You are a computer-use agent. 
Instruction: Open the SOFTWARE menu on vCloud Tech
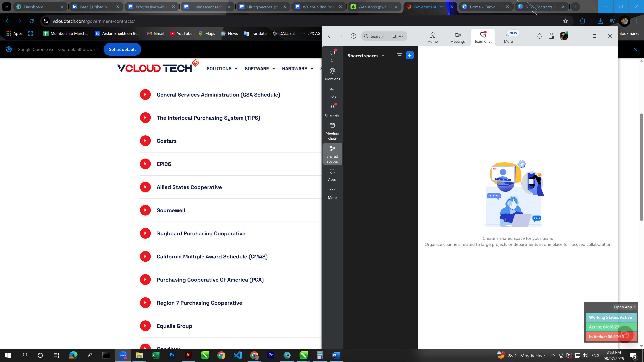[x=260, y=69]
